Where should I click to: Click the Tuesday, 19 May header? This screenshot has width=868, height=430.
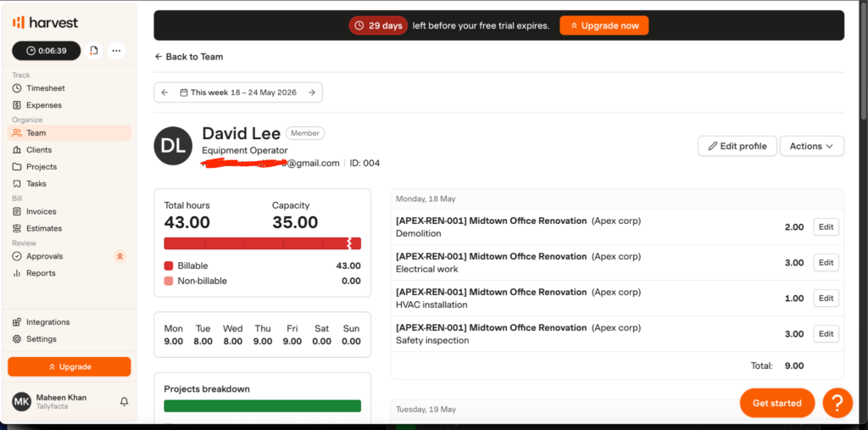426,410
